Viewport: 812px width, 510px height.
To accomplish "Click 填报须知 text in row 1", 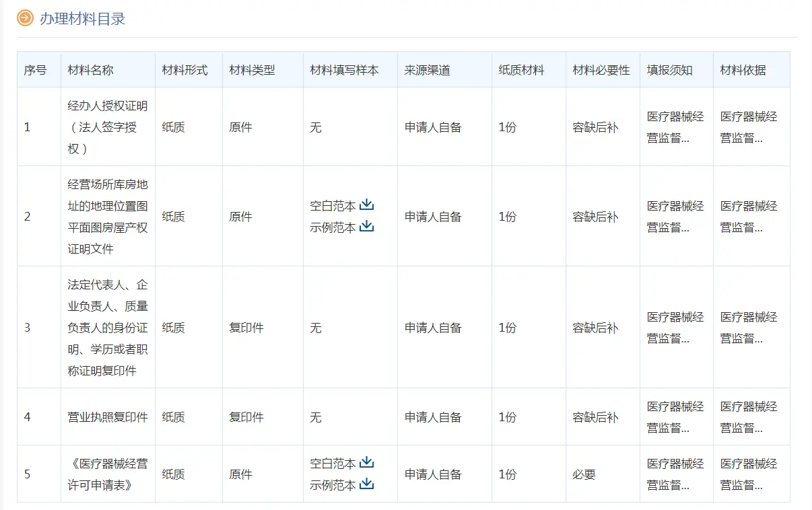I will (x=675, y=127).
